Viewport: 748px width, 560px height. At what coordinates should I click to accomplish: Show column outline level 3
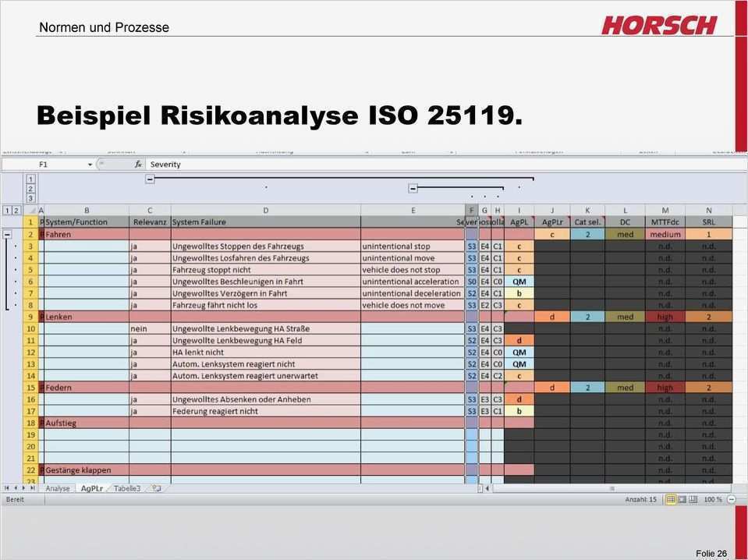30,198
